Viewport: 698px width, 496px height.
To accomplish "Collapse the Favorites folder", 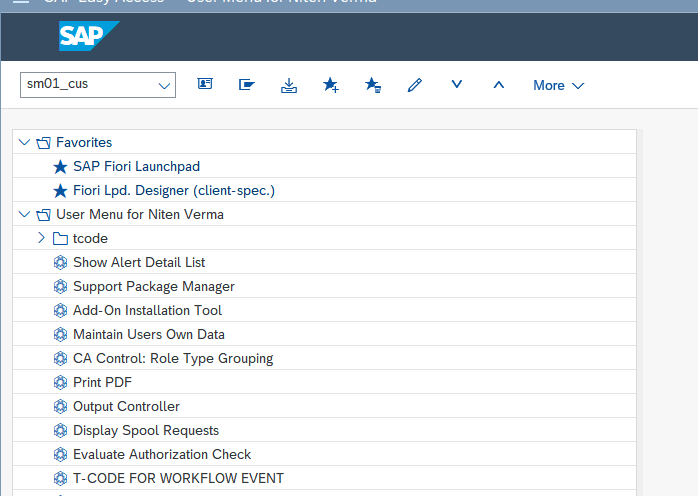I will pyautogui.click(x=25, y=142).
